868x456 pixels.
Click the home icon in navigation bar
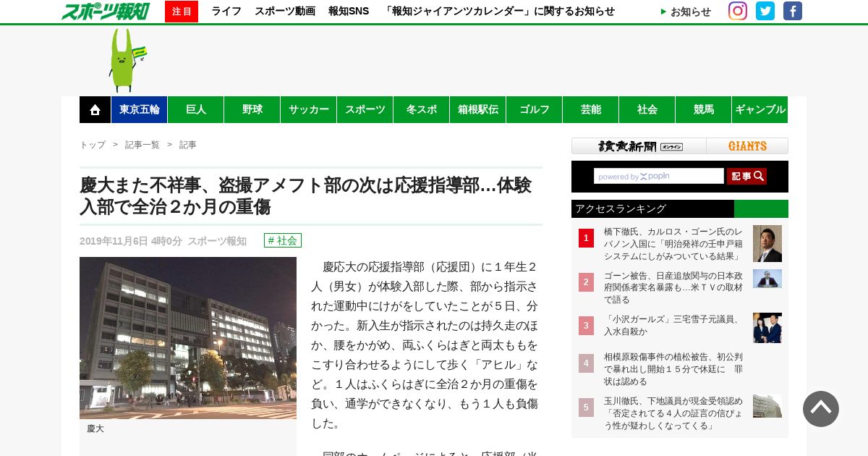95,109
